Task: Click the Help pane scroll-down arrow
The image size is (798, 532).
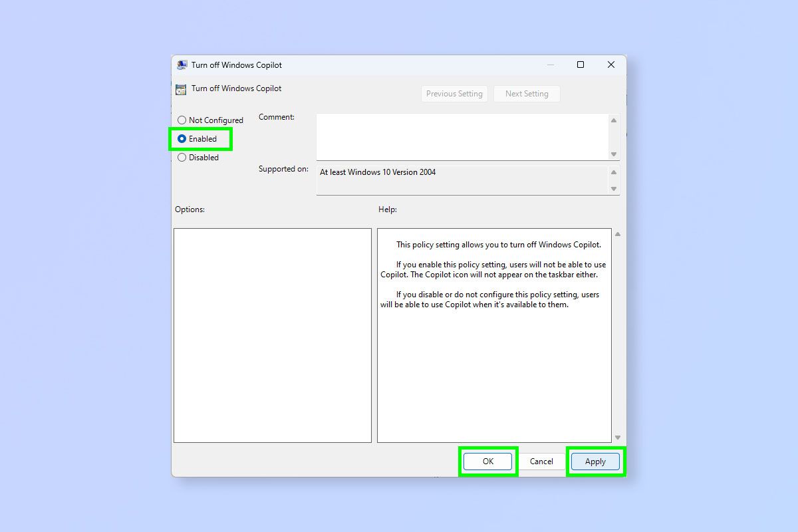Action: 617,437
